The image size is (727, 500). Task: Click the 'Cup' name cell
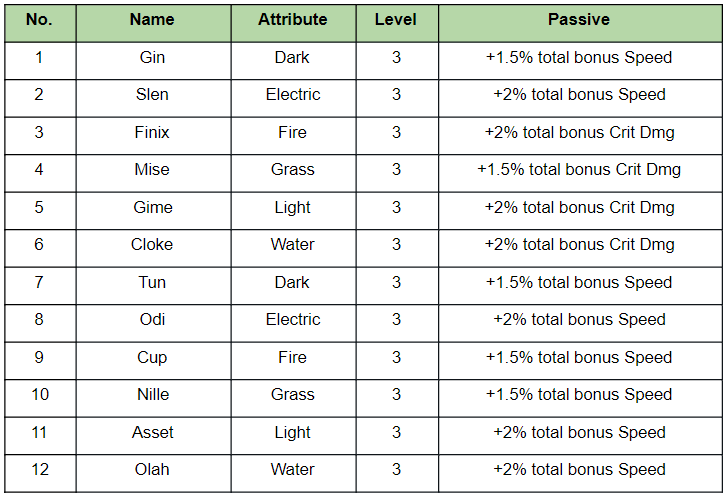[152, 358]
